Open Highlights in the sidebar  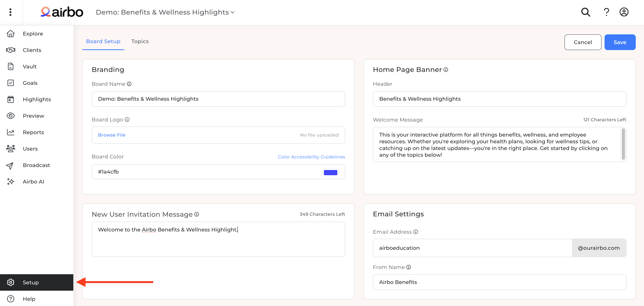pyautogui.click(x=37, y=99)
